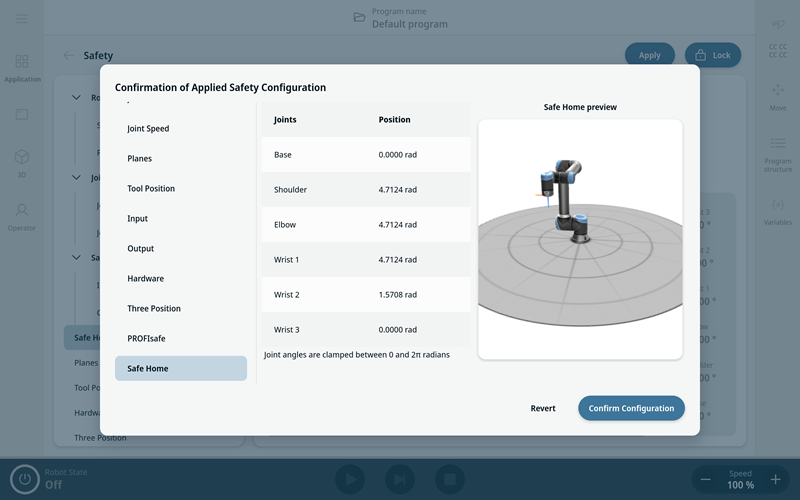Click the step forward button
The width and height of the screenshot is (800, 500).
(399, 480)
